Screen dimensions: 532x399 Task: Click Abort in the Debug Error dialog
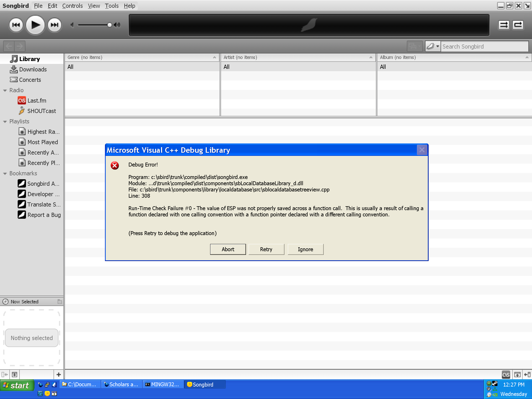228,249
